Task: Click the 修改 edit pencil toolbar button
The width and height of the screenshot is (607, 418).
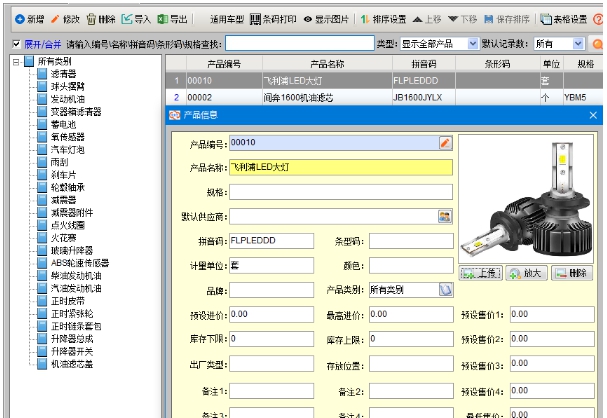Action: click(x=65, y=19)
